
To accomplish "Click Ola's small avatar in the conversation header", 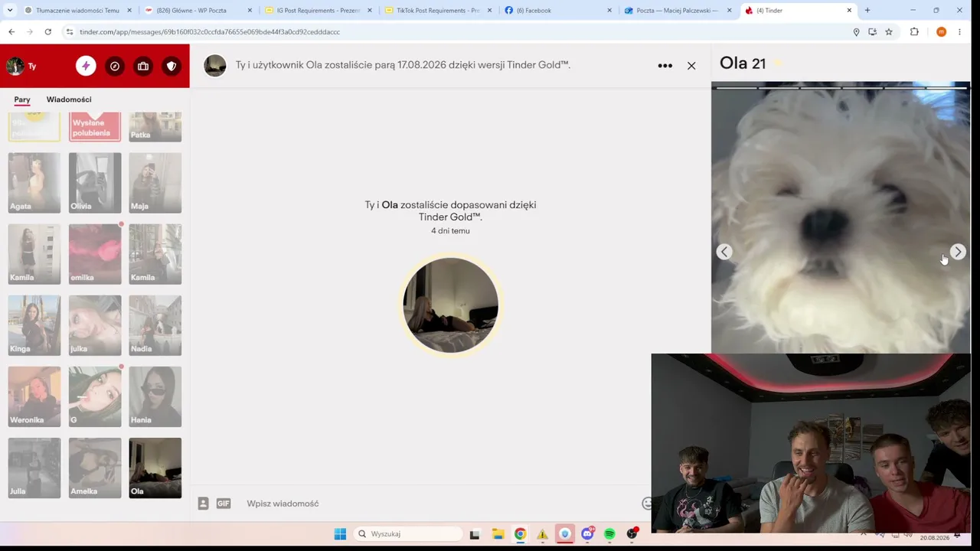I will coord(215,66).
